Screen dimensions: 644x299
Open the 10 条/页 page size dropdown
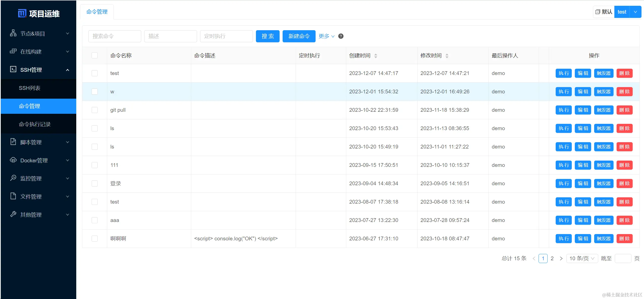[582, 258]
